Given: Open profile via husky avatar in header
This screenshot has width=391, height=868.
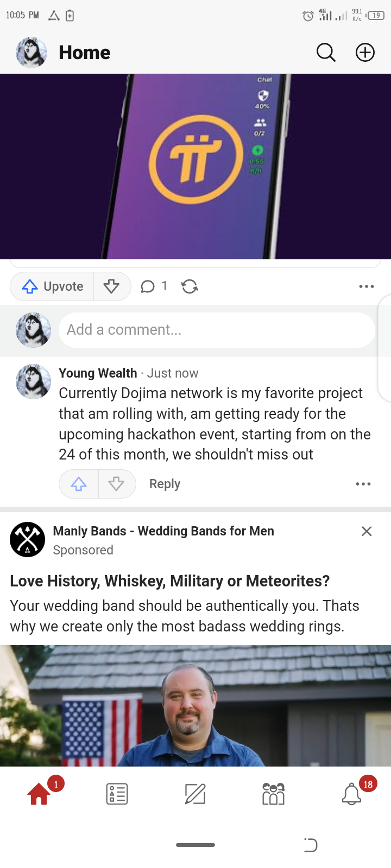Looking at the screenshot, I should pos(31,53).
